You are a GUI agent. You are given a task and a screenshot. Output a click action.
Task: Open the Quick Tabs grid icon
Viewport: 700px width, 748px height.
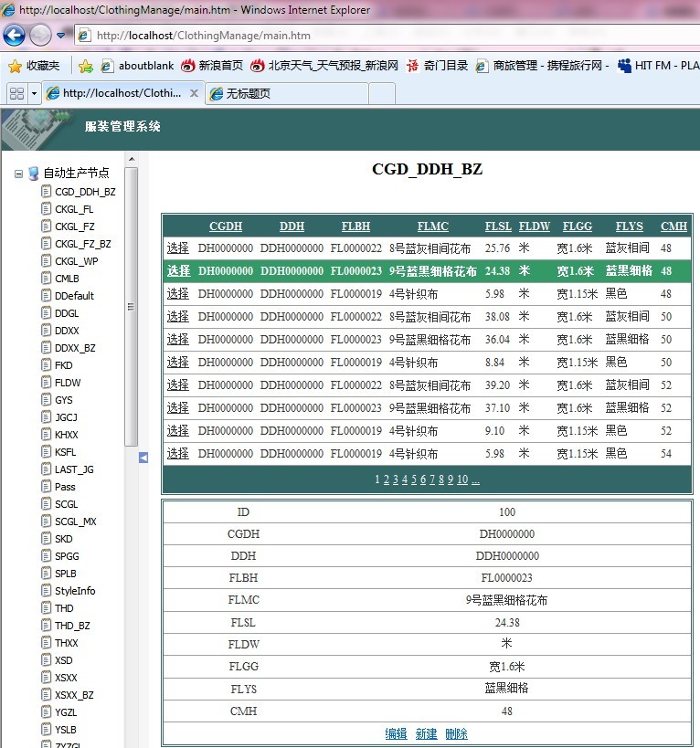pos(16,93)
